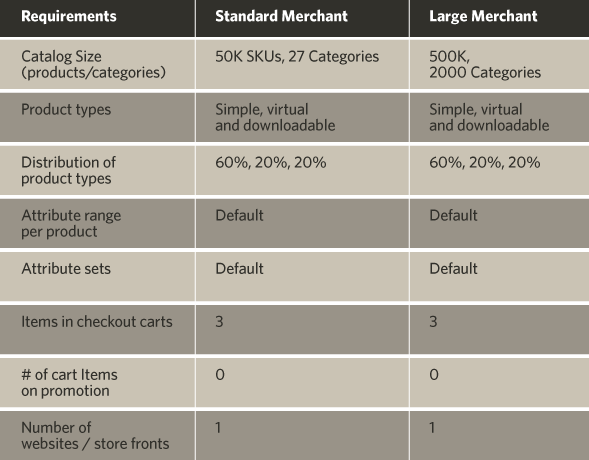
Task: Select the Items in checkout carts label
Action: click(97, 322)
